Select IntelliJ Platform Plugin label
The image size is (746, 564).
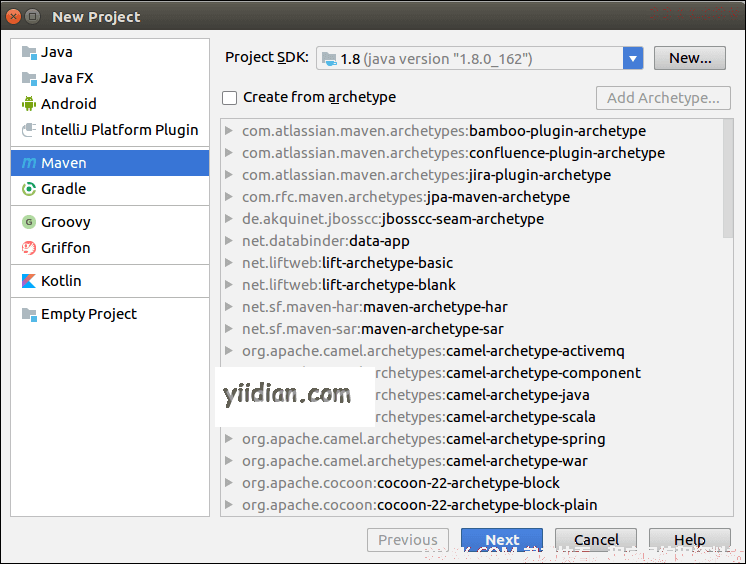coord(119,130)
